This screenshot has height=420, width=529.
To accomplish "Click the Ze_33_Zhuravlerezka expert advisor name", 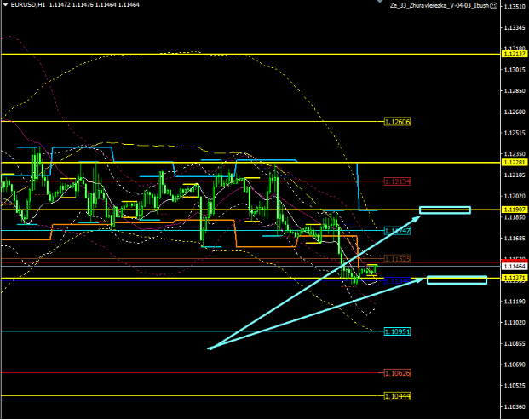I will [437, 5].
